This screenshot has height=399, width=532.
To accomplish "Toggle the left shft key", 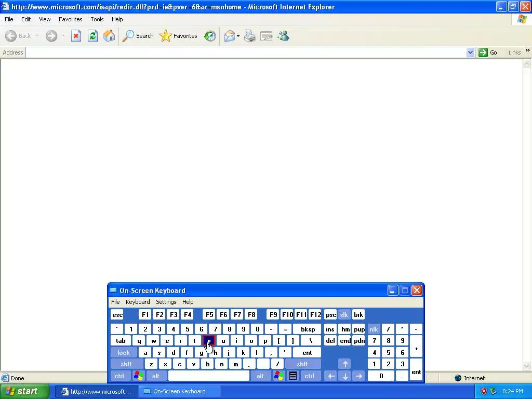I will pos(126,364).
